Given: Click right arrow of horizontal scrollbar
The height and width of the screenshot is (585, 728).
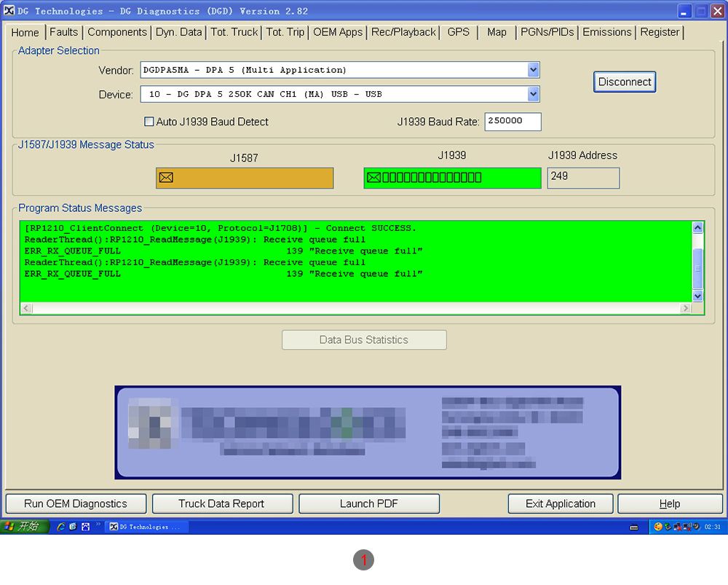Looking at the screenshot, I should pos(685,308).
